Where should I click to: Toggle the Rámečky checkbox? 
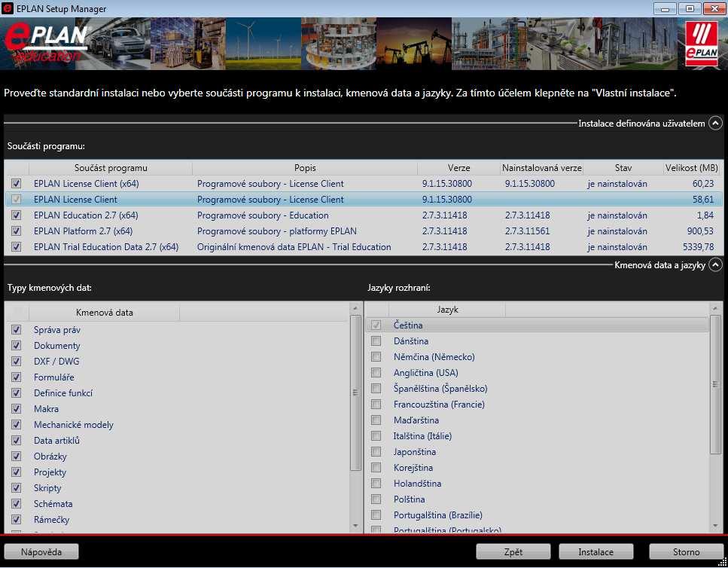point(17,519)
